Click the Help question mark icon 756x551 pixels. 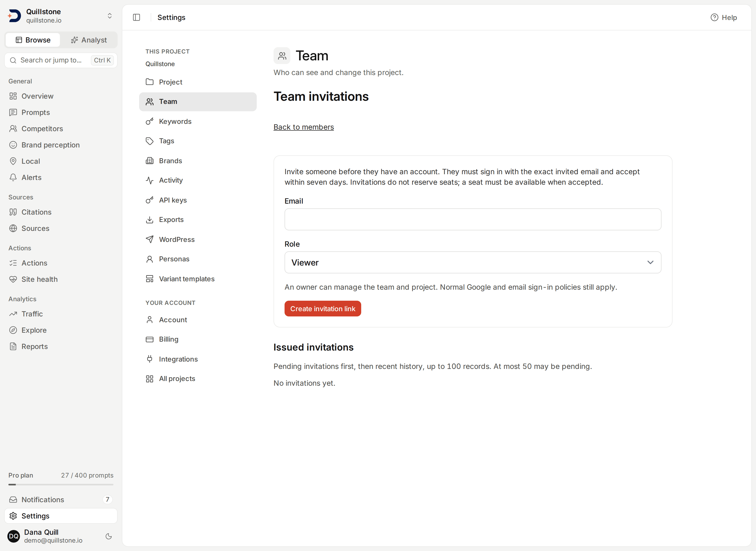coord(714,17)
